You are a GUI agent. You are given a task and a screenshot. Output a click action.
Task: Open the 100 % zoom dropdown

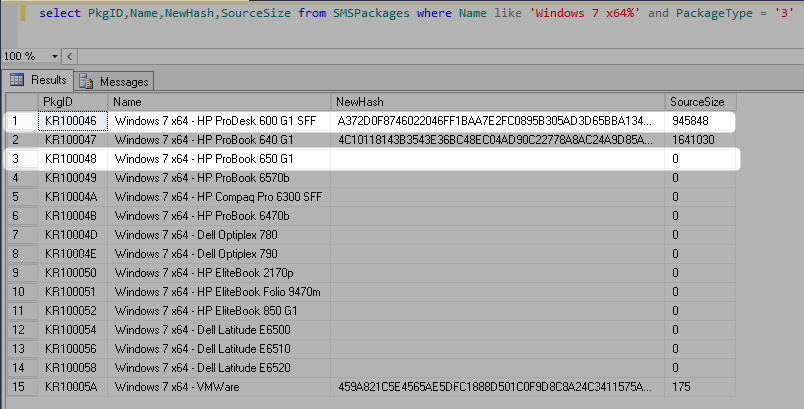54,56
